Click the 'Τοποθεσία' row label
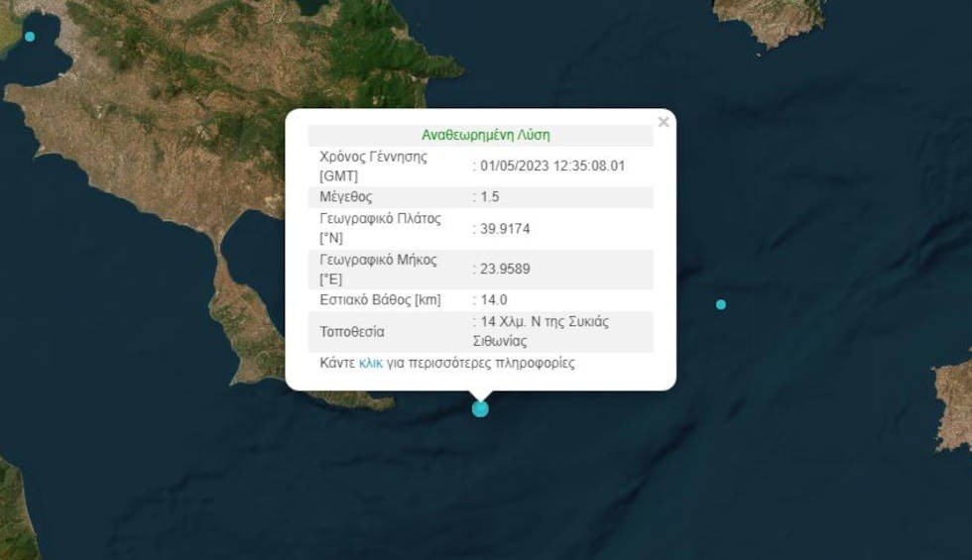 point(352,332)
